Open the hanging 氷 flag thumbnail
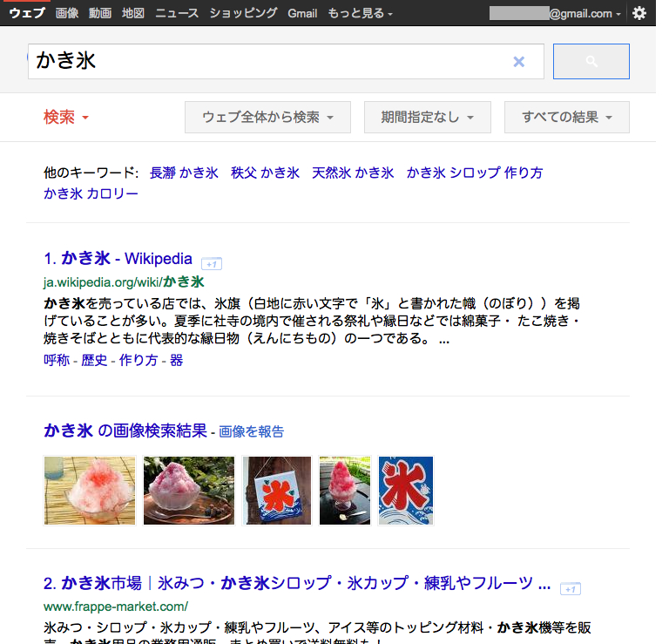The image size is (669, 644). 277,491
